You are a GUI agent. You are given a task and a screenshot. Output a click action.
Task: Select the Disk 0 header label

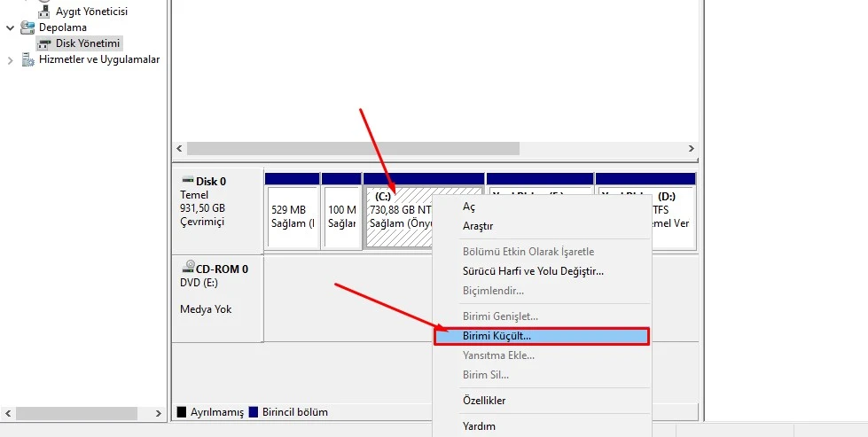coord(211,182)
